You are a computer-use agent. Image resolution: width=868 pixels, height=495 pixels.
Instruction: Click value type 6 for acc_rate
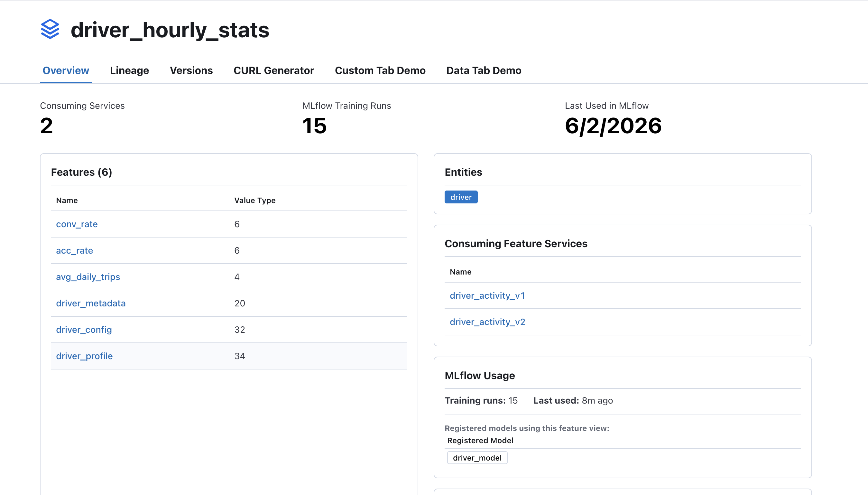click(x=237, y=251)
